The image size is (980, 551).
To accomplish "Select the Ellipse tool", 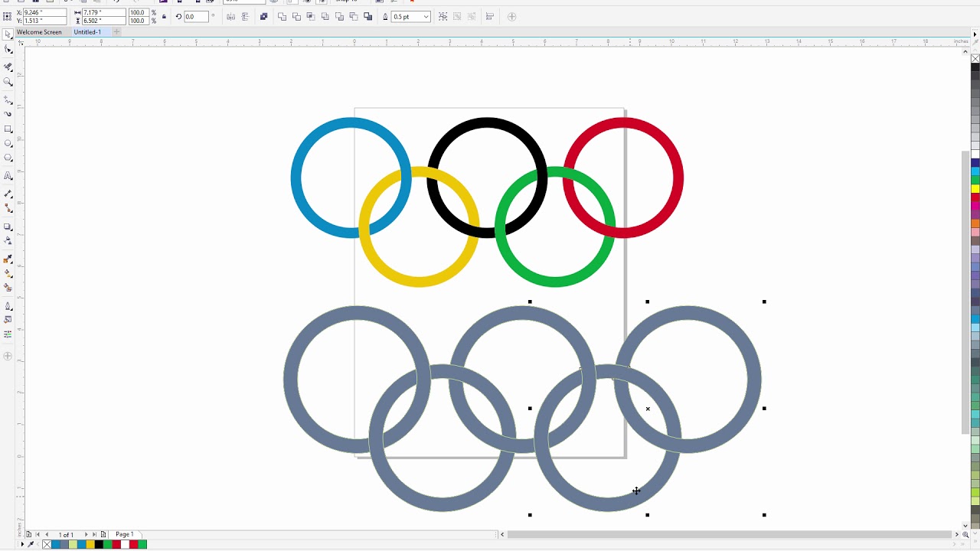I will 8,144.
